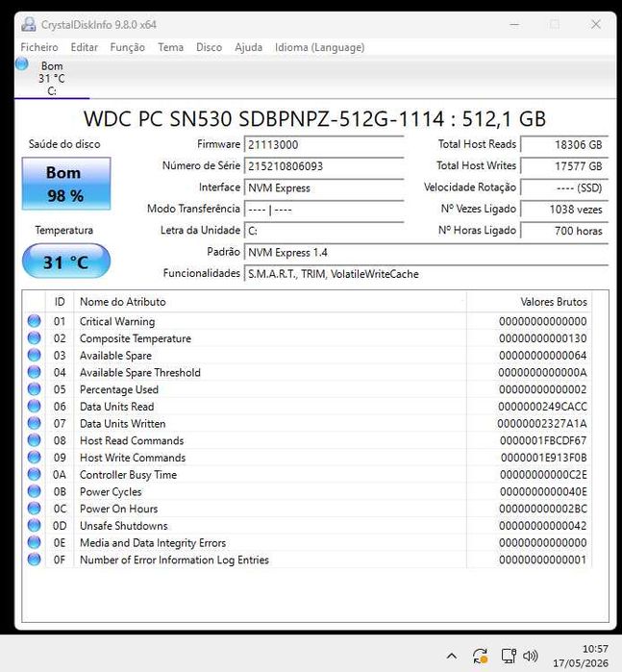The height and width of the screenshot is (672, 622).
Task: Click the Interface field NVM Express
Action: (324, 187)
